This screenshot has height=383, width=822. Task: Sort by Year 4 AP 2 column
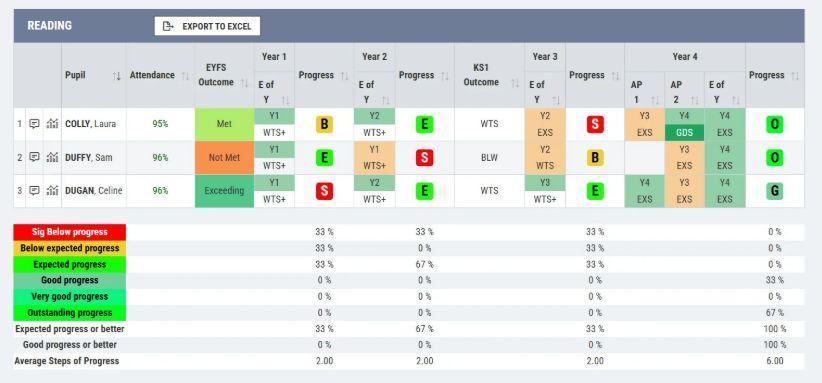click(x=695, y=100)
